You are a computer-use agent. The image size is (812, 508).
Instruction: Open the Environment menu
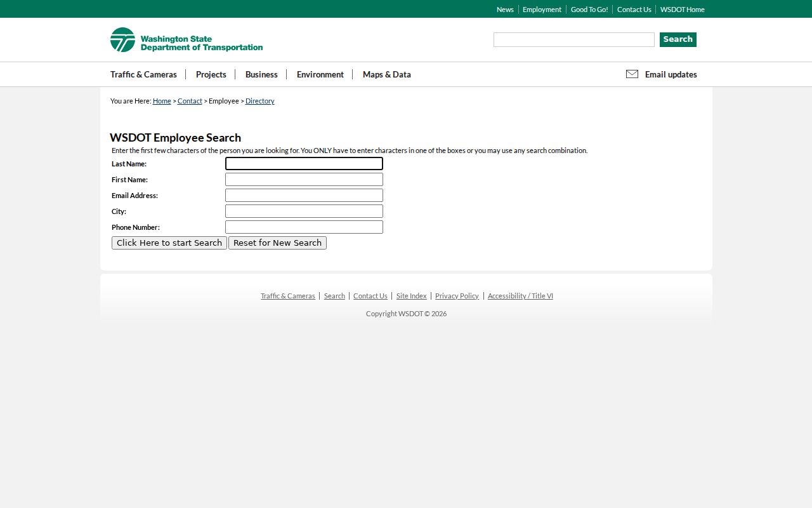click(x=320, y=74)
